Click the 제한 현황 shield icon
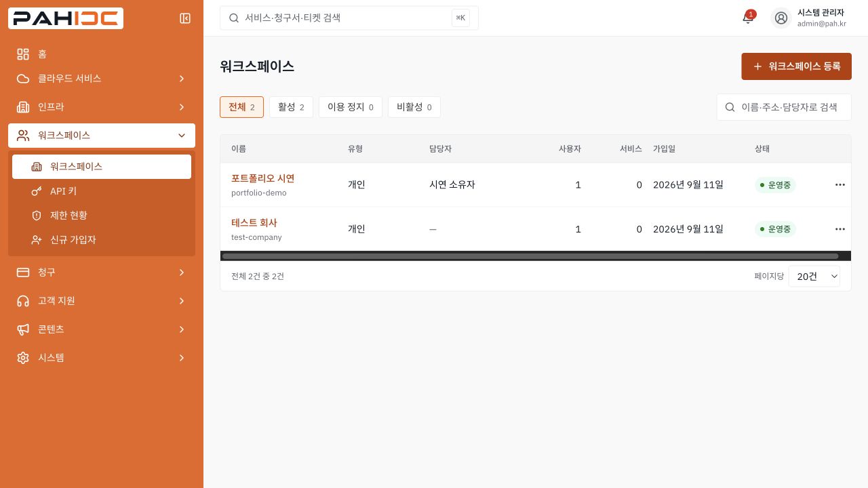868x488 pixels. pos(37,216)
